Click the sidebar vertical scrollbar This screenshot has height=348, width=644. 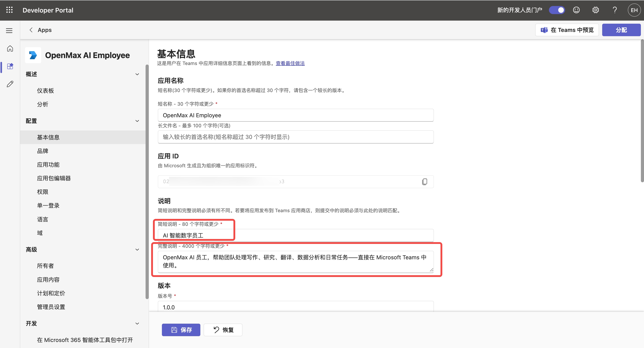[x=147, y=182]
